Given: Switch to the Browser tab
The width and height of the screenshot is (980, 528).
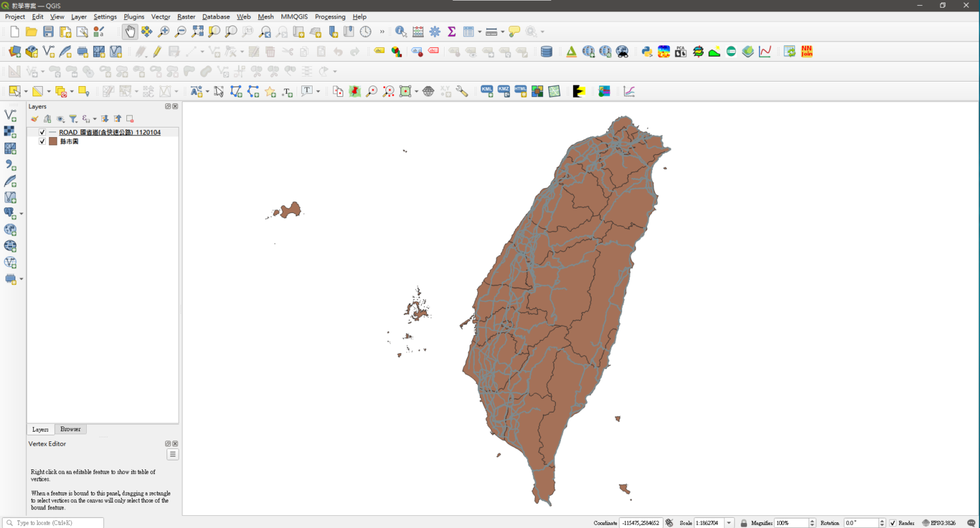Looking at the screenshot, I should [x=70, y=429].
